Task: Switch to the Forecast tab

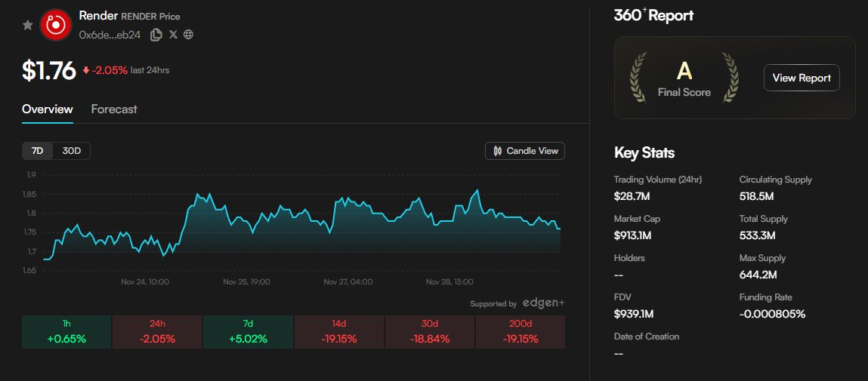Action: point(114,109)
